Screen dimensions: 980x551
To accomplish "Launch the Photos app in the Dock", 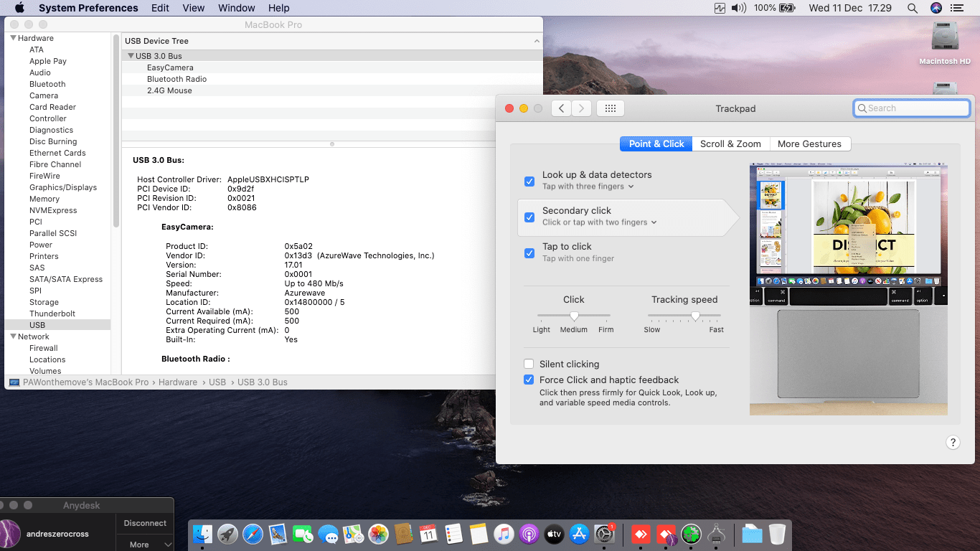I will pyautogui.click(x=378, y=534).
